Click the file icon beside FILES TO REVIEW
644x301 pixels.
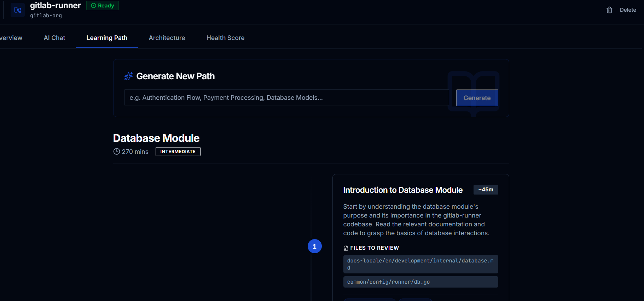tap(346, 248)
